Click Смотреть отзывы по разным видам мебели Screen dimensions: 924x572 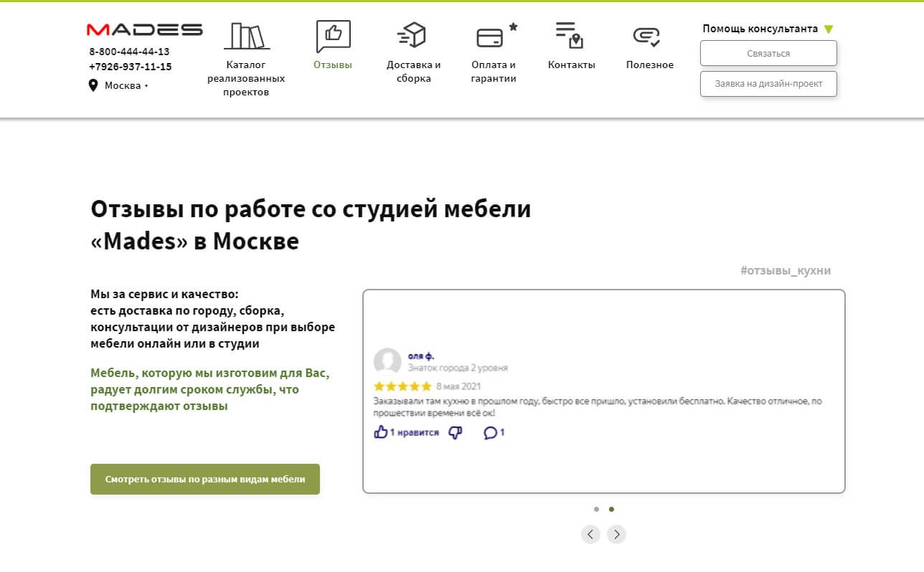(x=205, y=480)
